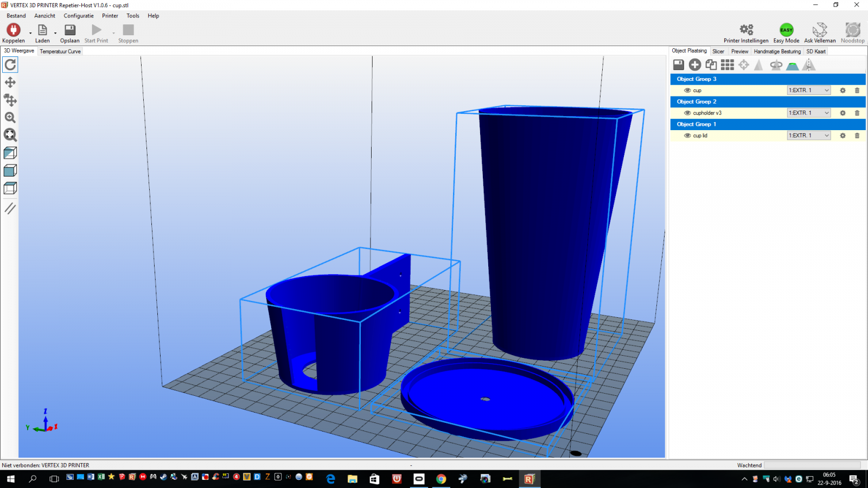Select the move object tool
The image size is (868, 488).
click(x=10, y=100)
